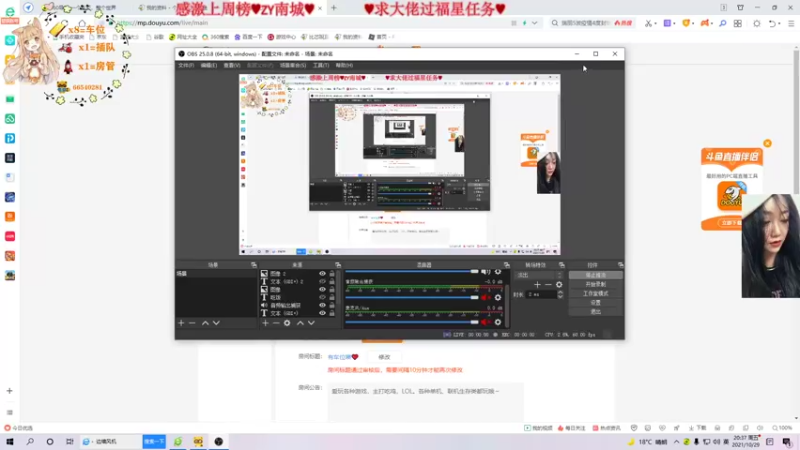The width and height of the screenshot is (800, 450).
Task: Open the top mixer track's gear settings
Action: [x=498, y=272]
